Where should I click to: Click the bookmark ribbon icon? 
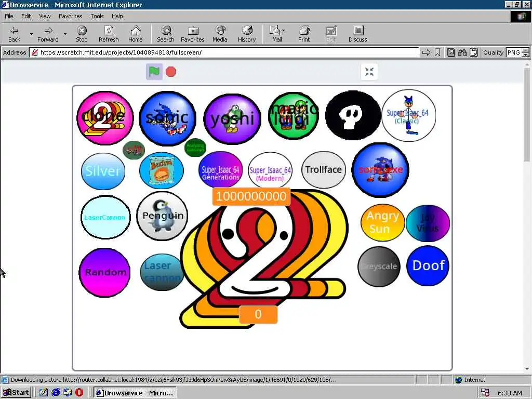(x=437, y=52)
